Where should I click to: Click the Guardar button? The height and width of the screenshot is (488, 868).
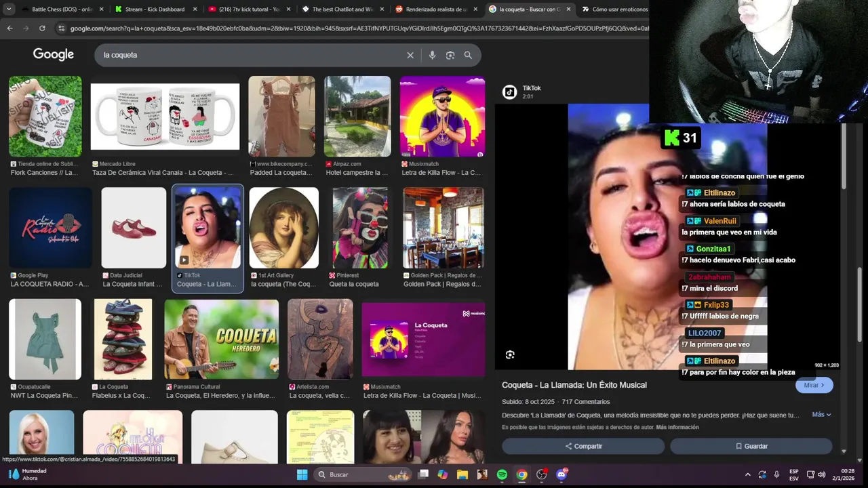tap(751, 446)
